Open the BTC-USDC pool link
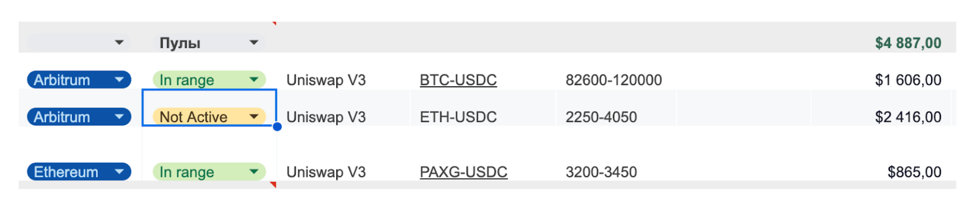The height and width of the screenshot is (207, 980). [458, 80]
